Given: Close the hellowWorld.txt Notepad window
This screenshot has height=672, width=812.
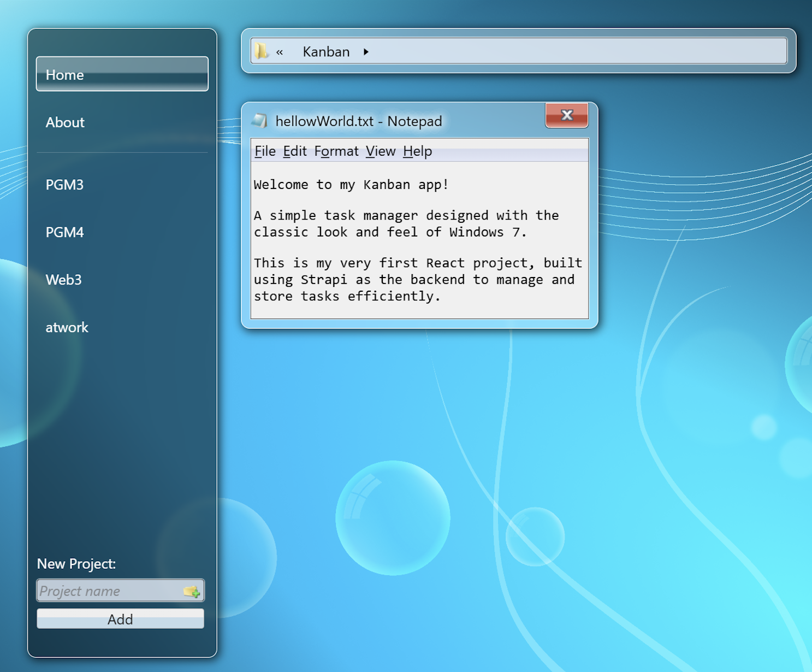Looking at the screenshot, I should click(x=566, y=115).
